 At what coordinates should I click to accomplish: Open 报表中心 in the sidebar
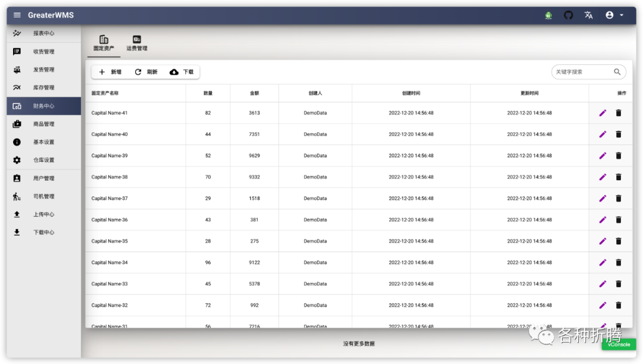(x=43, y=33)
